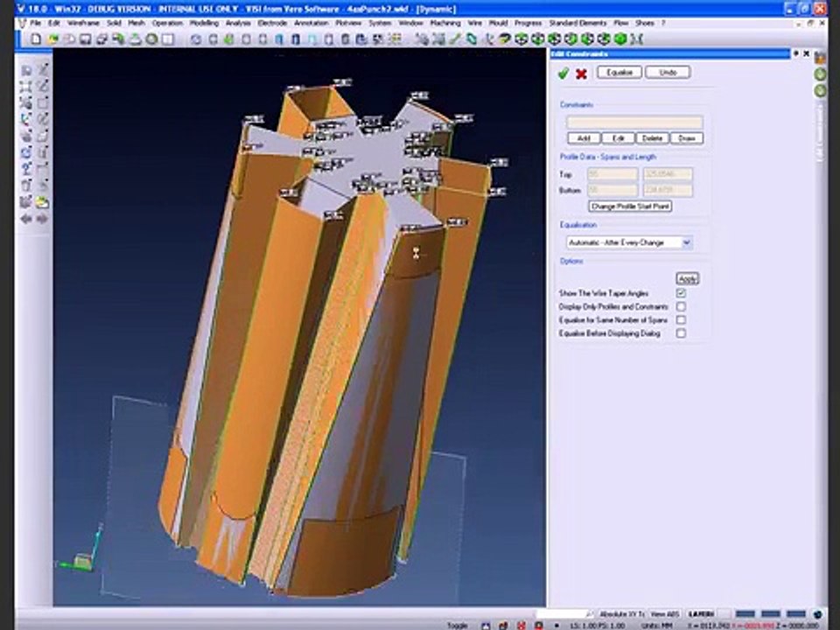Click the blue rotate icon in left toolbar

coord(26,152)
